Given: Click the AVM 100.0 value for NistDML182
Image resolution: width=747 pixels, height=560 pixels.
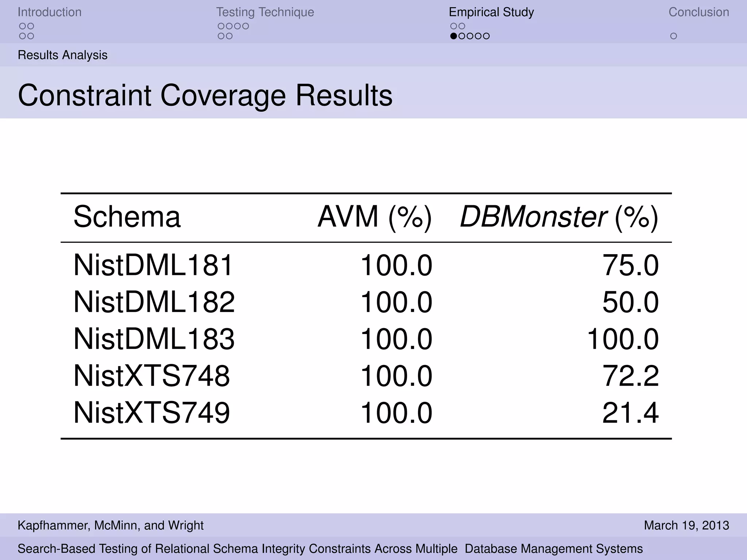Looking at the screenshot, I should pyautogui.click(x=396, y=302).
